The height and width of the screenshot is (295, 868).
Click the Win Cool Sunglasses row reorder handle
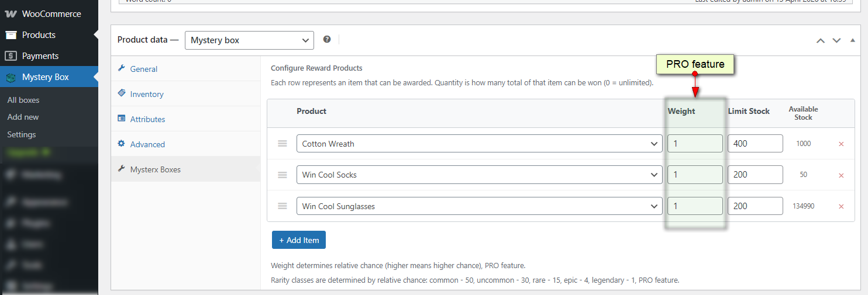point(283,206)
